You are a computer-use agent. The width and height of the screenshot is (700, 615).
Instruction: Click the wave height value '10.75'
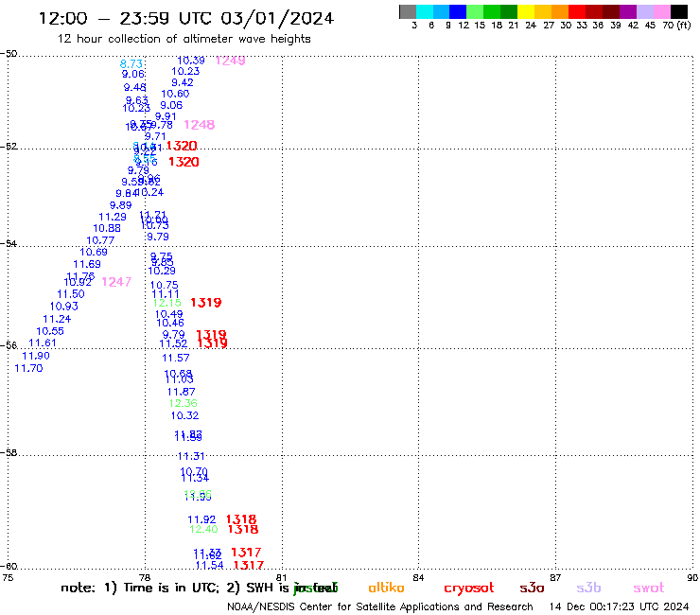click(x=164, y=285)
